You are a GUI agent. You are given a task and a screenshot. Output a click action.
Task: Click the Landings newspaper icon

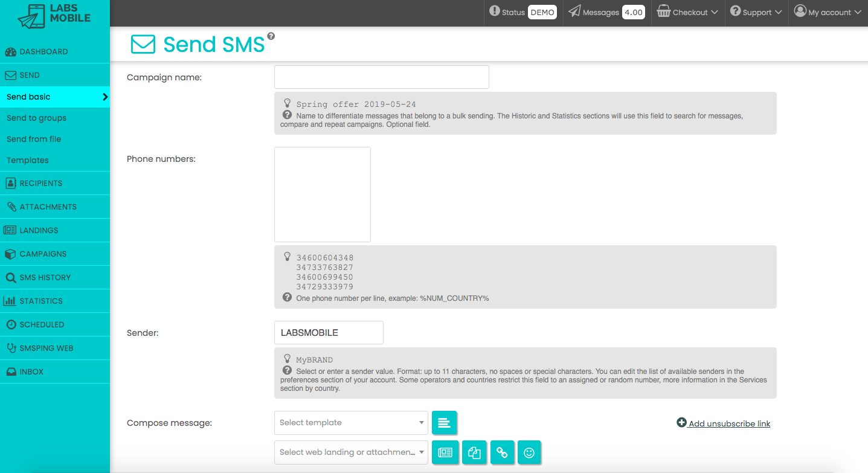point(10,230)
